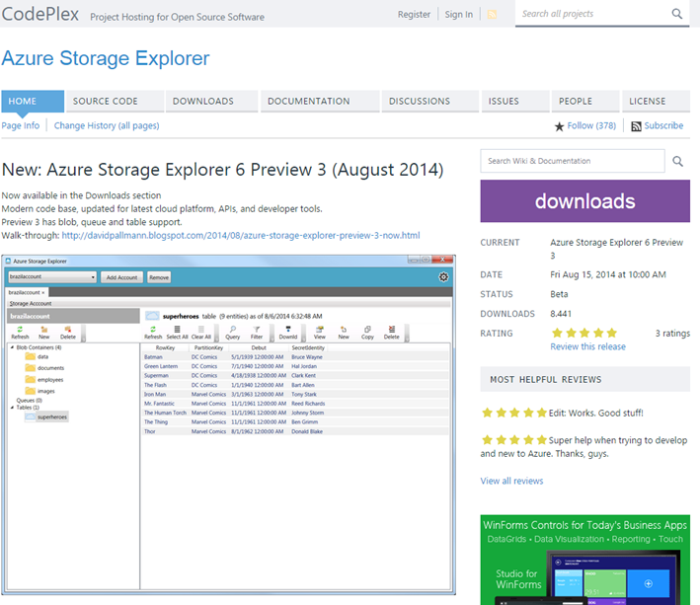Click the Clear All toolbar icon
Viewport: 700px width, 605px height.
point(200,330)
